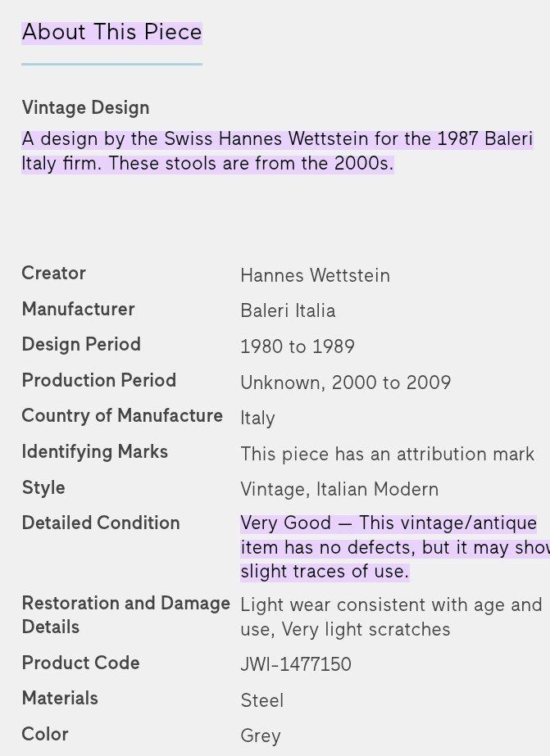Open the Hannes Wettstein creator value
This screenshot has height=756, width=550.
[315, 275]
